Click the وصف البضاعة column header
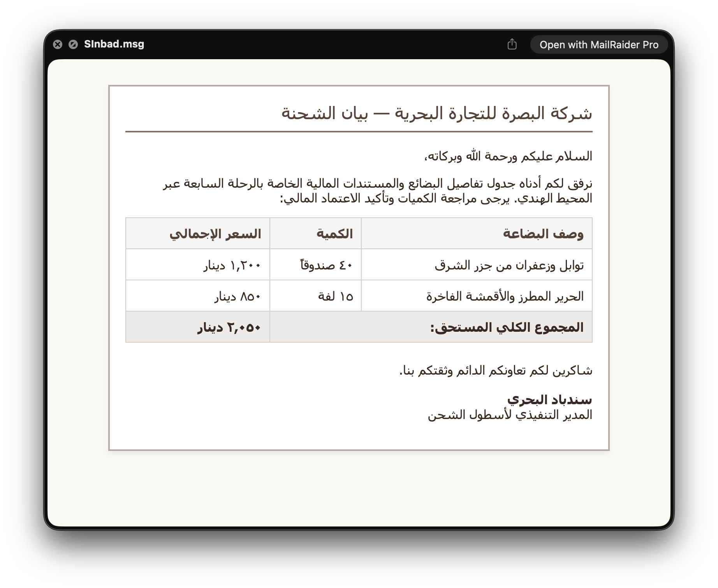 point(543,234)
